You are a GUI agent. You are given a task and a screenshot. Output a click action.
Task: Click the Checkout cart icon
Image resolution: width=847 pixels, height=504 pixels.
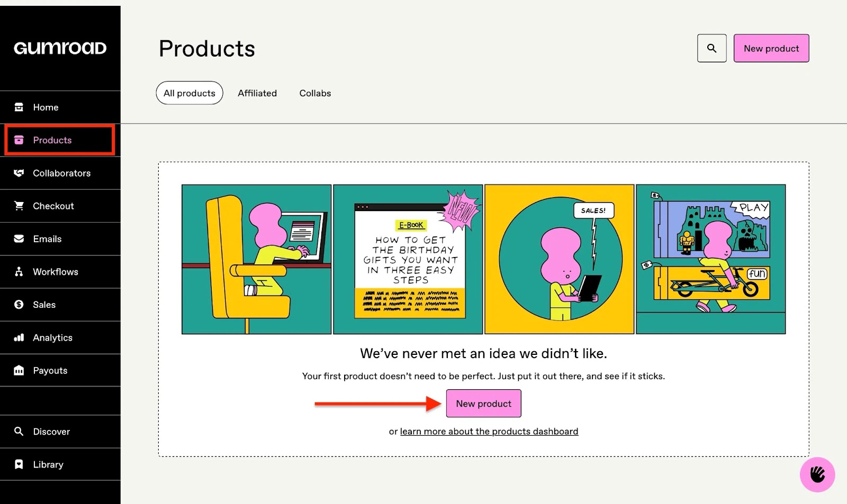[19, 206]
